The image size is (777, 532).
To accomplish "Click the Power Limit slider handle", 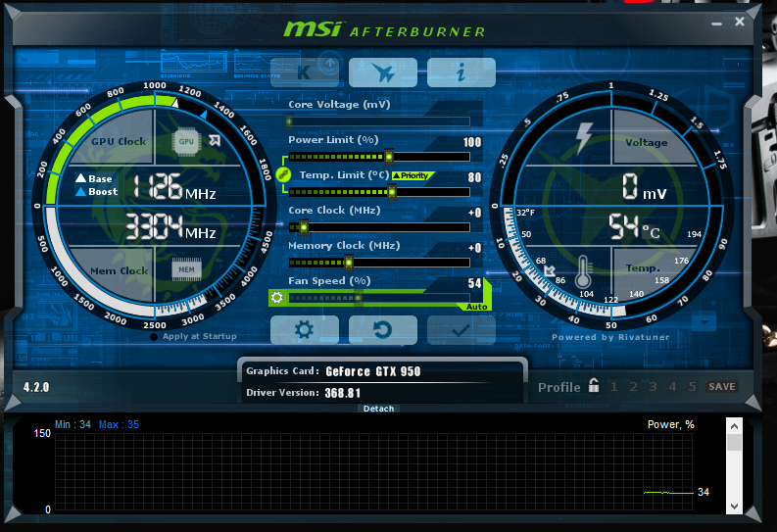I will point(389,157).
